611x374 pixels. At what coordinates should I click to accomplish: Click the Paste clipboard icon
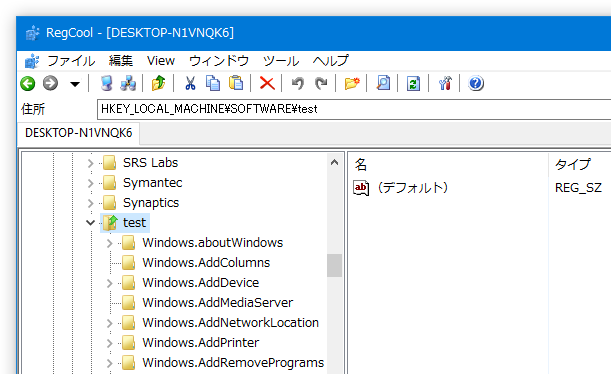(x=236, y=83)
